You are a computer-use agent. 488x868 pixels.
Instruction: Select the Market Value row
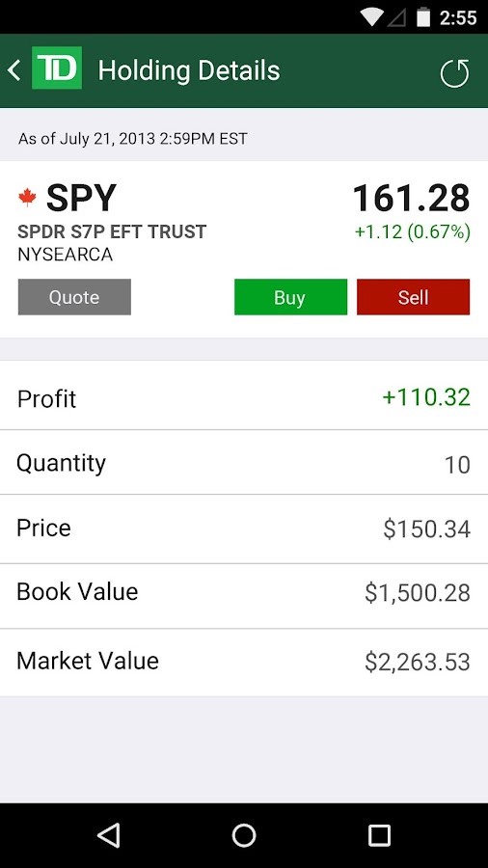(244, 662)
